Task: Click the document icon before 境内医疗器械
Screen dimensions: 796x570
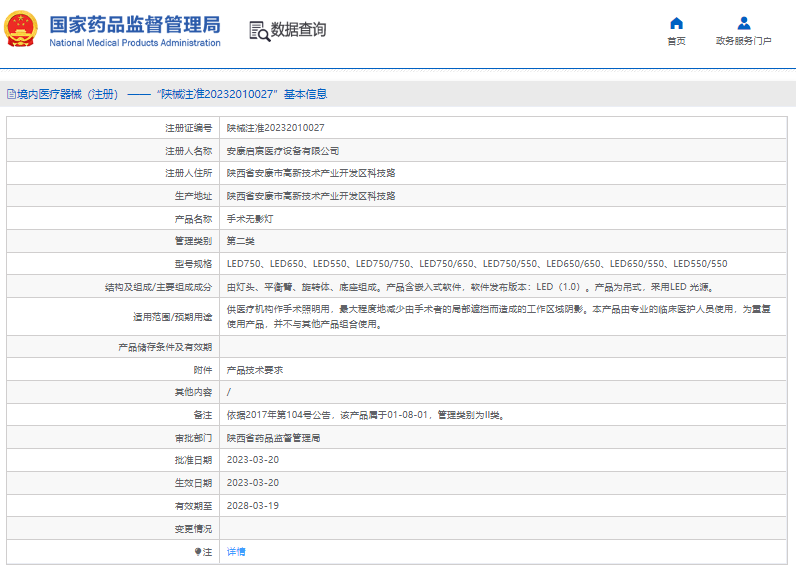Action: point(11,94)
